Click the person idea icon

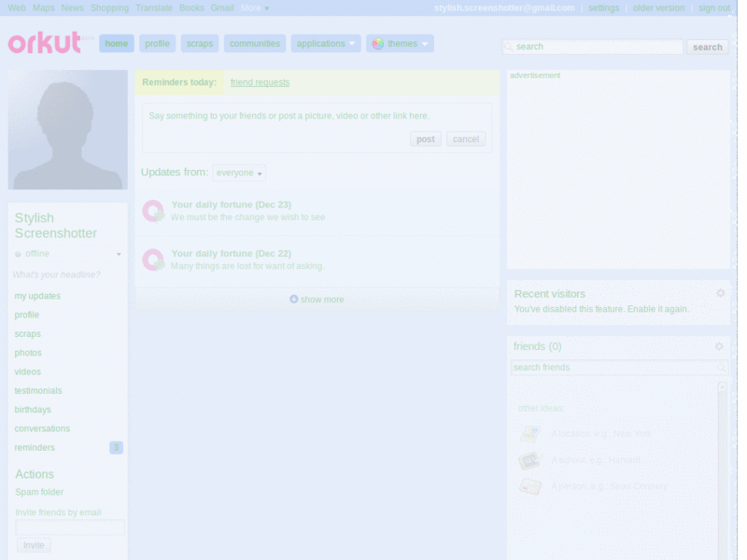pyautogui.click(x=530, y=486)
